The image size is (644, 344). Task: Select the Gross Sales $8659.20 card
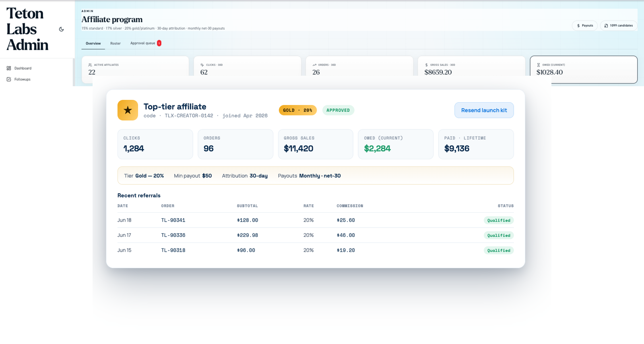471,66
